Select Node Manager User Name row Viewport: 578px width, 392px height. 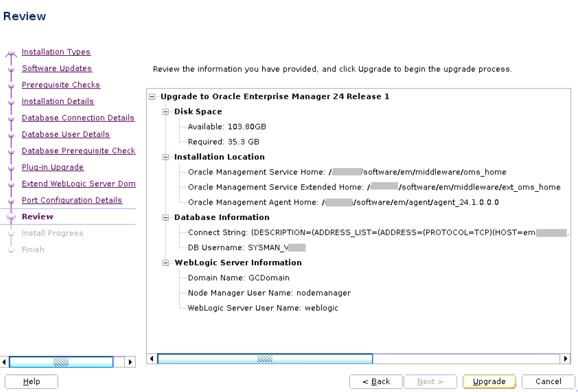tap(269, 293)
